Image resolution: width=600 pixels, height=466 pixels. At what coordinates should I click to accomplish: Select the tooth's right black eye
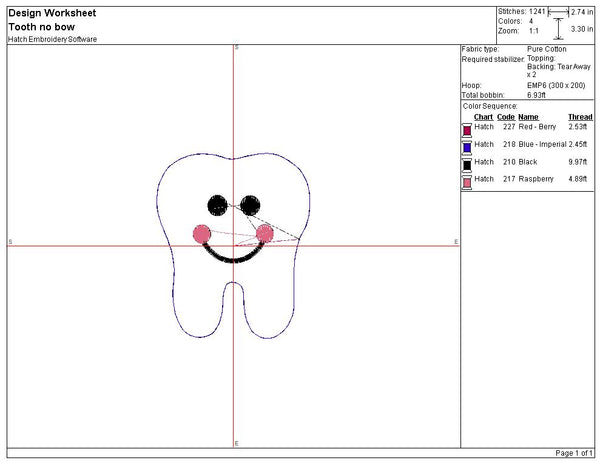point(250,205)
